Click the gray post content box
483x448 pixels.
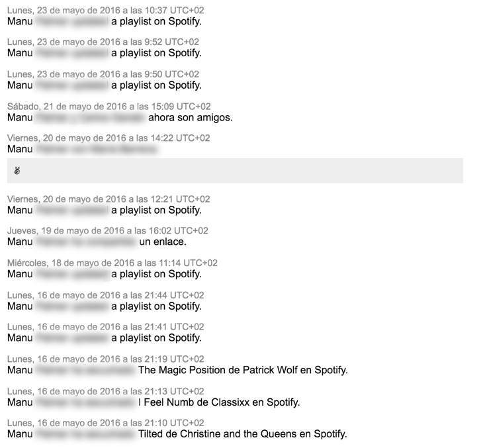click(235, 171)
